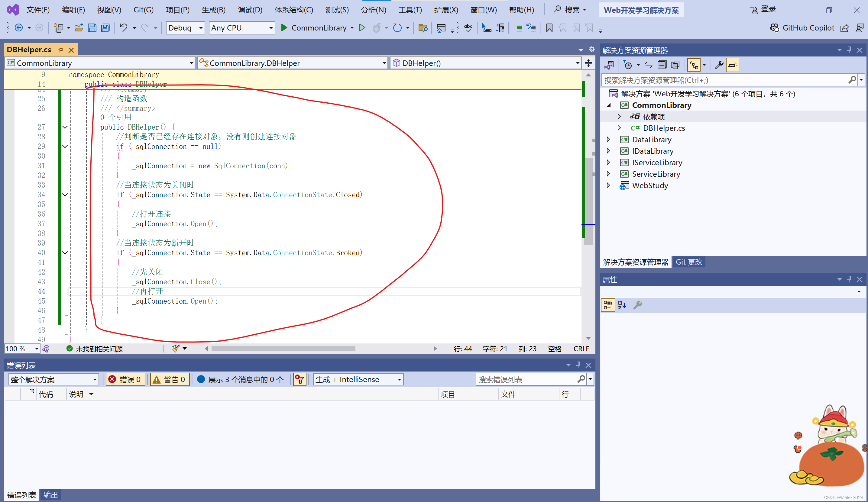
Task: Start debugging CommonLibrary with green play
Action: coord(284,28)
